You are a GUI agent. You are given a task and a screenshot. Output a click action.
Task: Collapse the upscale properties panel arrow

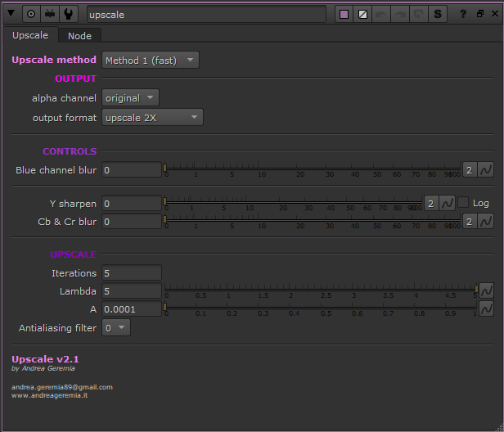(11, 14)
